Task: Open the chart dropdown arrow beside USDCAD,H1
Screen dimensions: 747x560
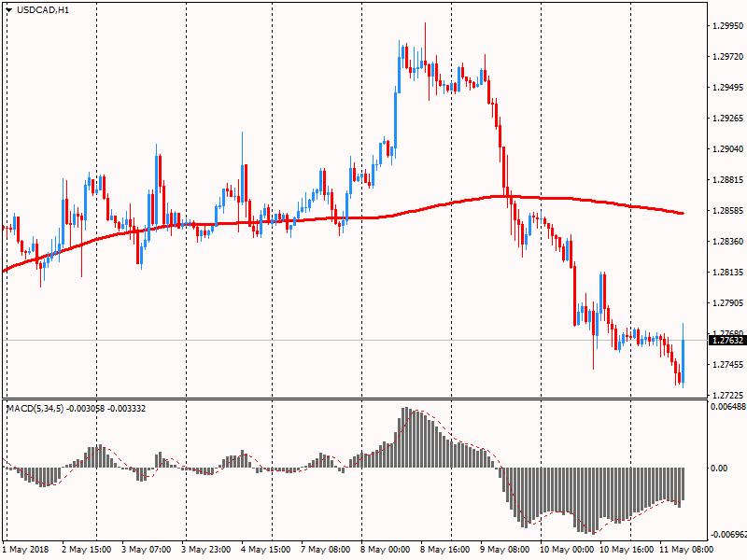Action: [x=9, y=10]
